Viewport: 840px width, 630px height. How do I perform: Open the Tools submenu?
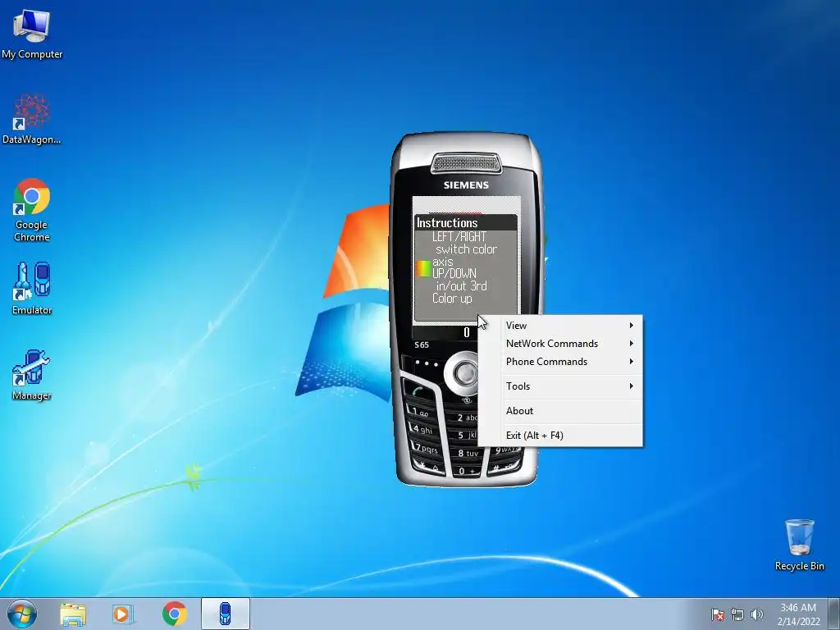560,386
